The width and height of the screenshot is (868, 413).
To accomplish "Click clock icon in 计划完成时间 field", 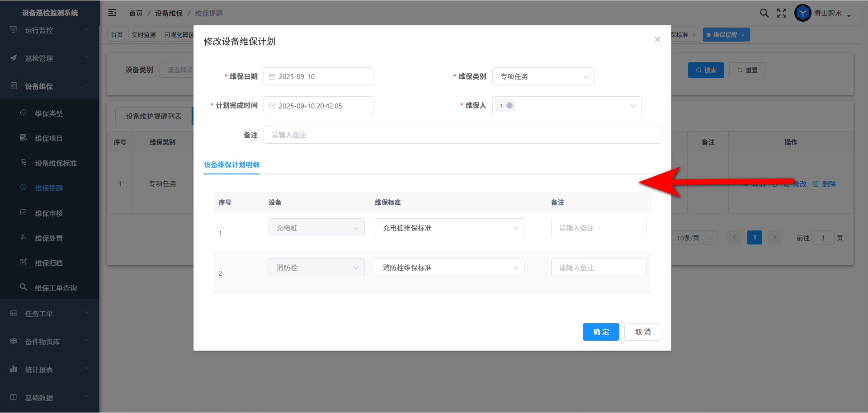I will (272, 106).
